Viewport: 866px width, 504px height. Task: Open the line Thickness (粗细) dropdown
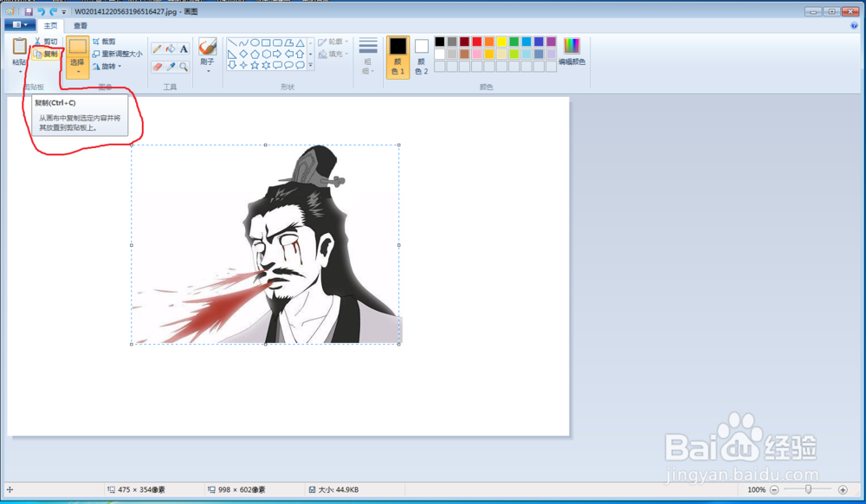(368, 56)
